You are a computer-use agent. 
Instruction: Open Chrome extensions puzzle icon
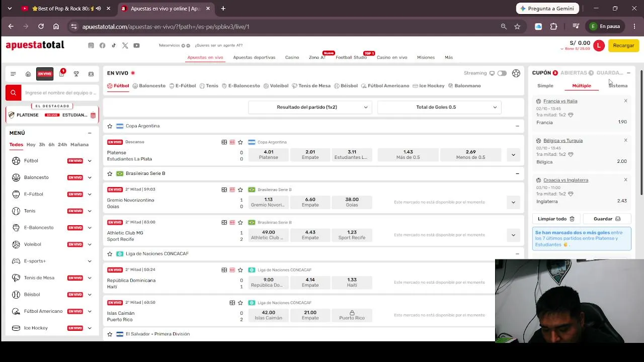click(x=554, y=27)
